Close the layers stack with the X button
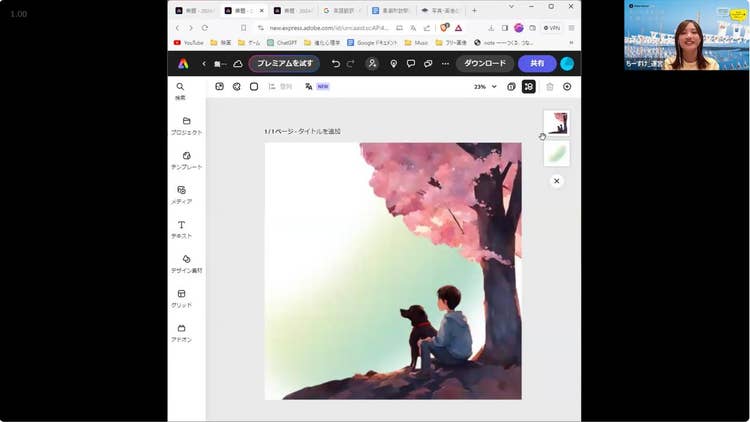Viewport: 750px width, 422px height. [x=556, y=181]
